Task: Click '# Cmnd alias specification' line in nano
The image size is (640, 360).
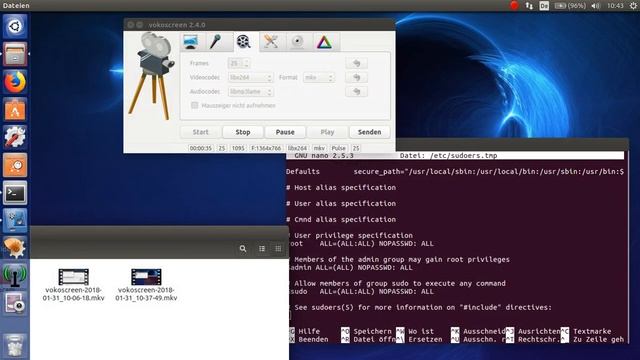Action: point(341,219)
